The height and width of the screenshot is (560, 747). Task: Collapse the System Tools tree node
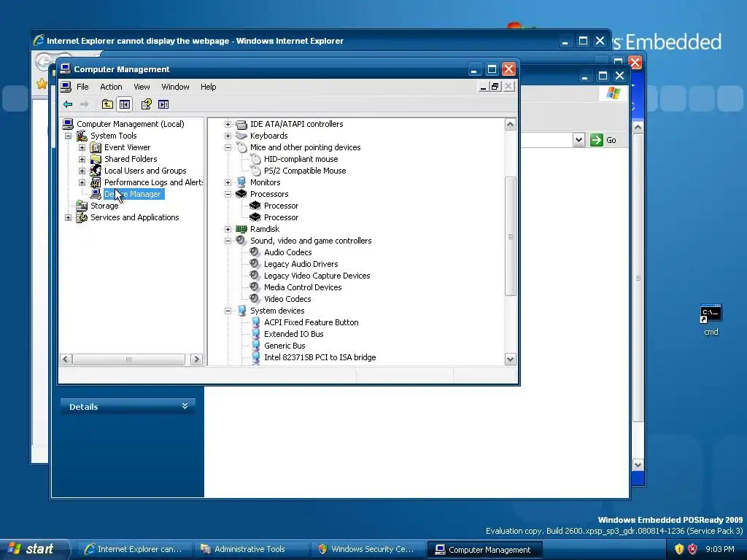(x=68, y=136)
